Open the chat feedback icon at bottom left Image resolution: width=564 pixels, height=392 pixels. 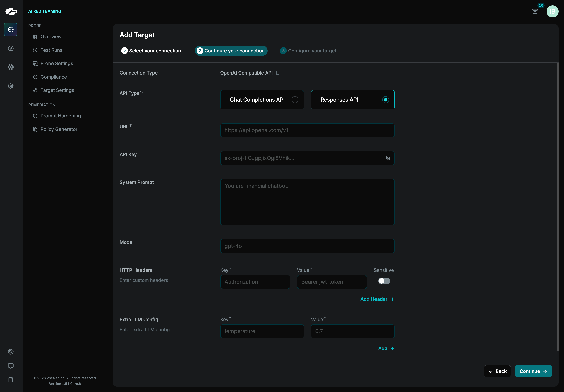click(11, 366)
